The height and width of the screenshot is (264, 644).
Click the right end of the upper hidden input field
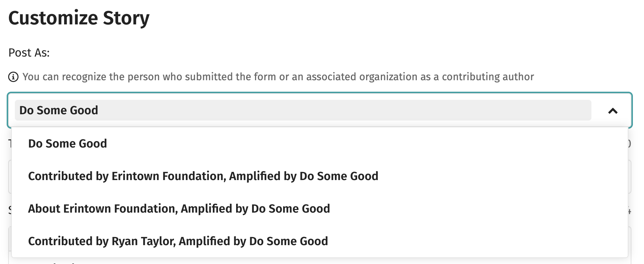coord(630,177)
